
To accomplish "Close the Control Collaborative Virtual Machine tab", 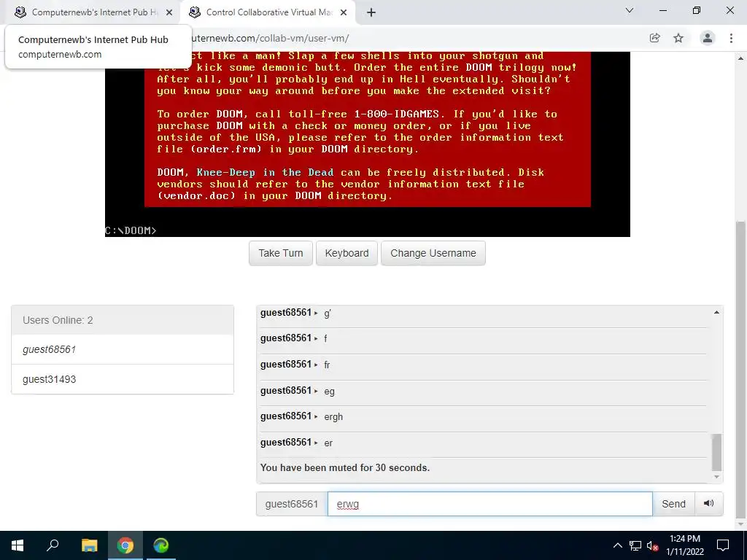I will tap(344, 12).
